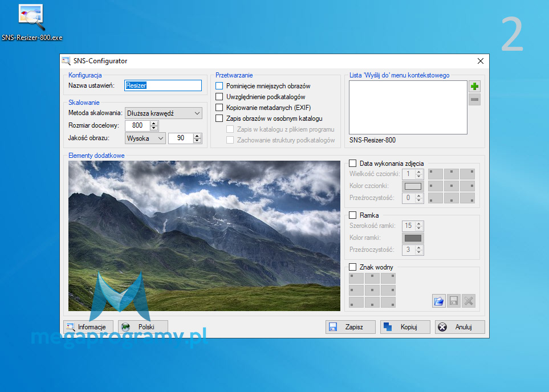Set date position to bottom-center anchor
549x392 pixels.
click(452, 198)
